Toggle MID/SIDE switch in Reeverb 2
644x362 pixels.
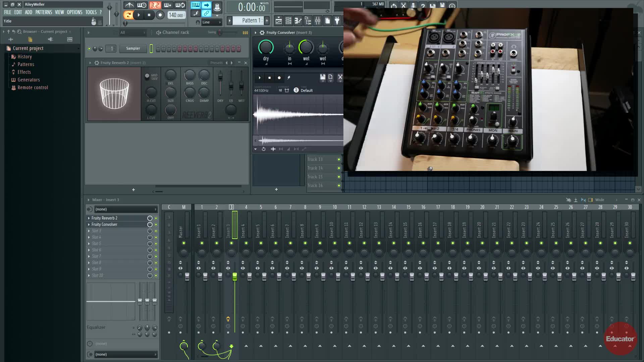click(147, 76)
